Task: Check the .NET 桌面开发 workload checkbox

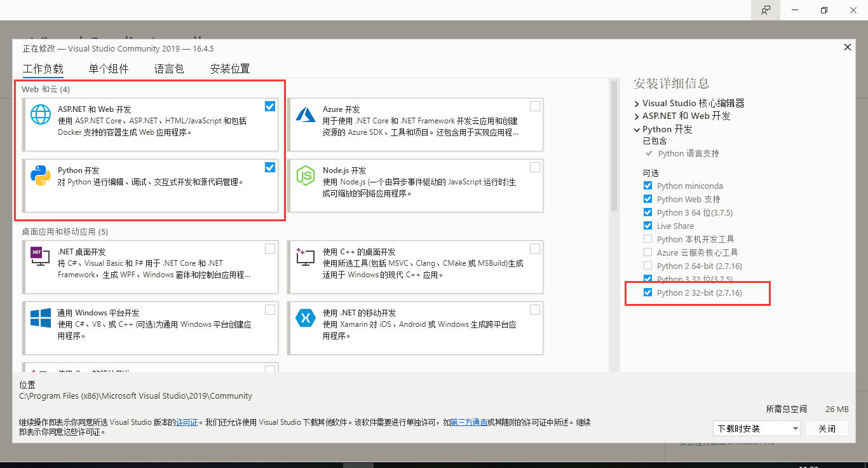Action: point(270,249)
